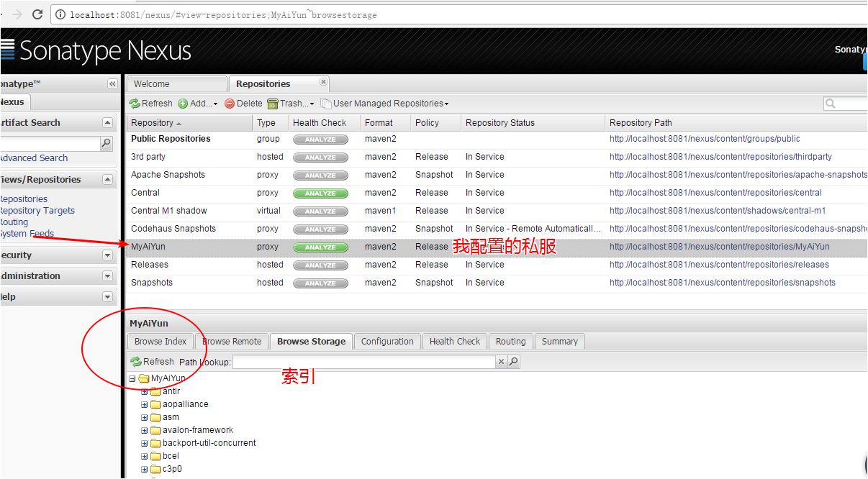Expand the backport-util-concurrent folder
Image resolution: width=868 pixels, height=479 pixels.
(145, 444)
